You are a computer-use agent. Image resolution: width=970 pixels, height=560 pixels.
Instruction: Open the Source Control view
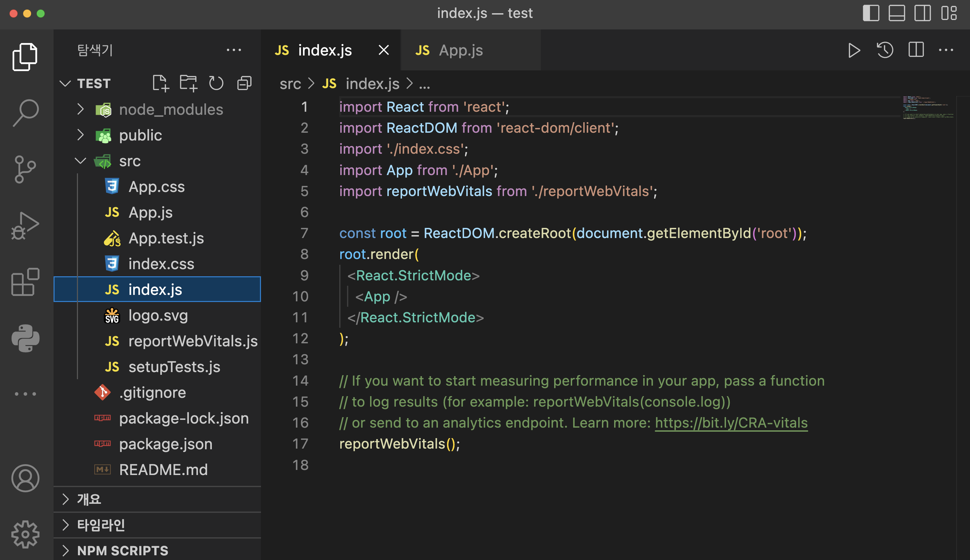(25, 169)
